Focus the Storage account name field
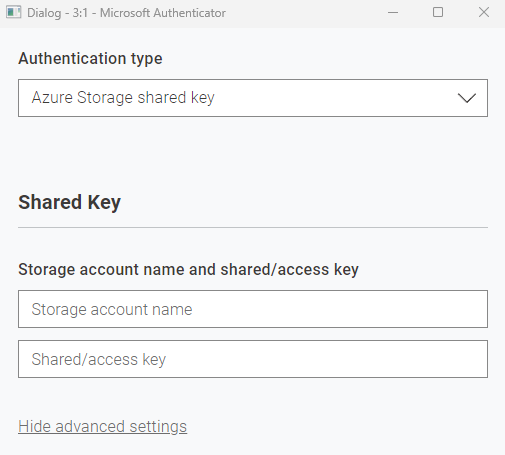Screen dimensions: 505x455 pos(253,309)
